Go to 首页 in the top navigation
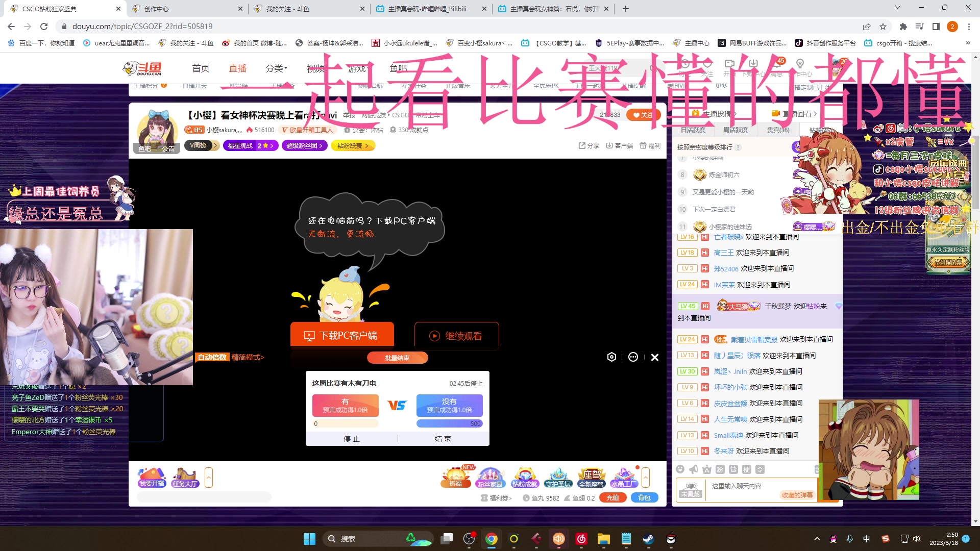The width and height of the screenshot is (980, 551). pos(201,68)
